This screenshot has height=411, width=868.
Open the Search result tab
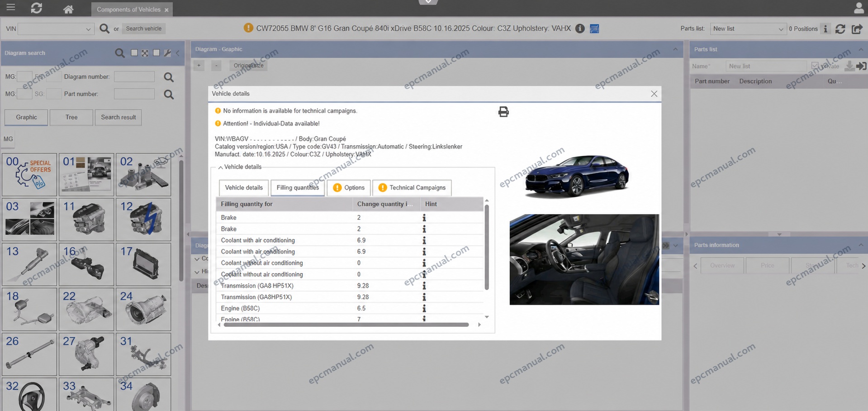pos(119,117)
